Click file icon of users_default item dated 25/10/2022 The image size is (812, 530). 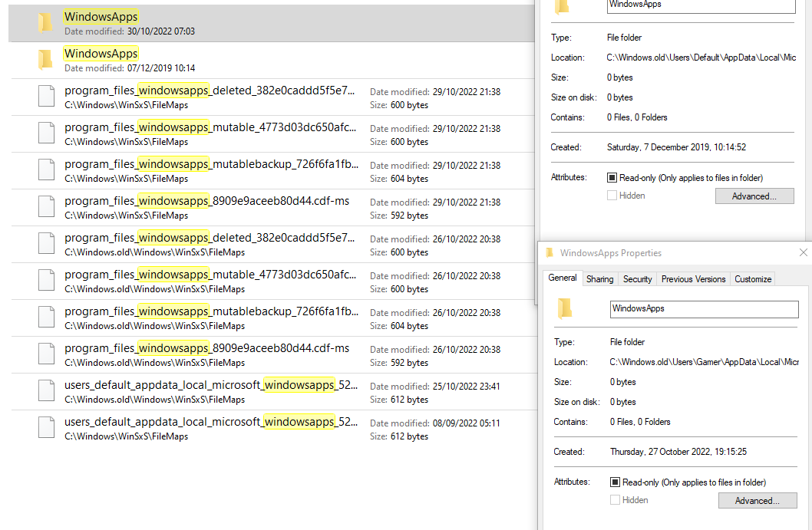[46, 390]
